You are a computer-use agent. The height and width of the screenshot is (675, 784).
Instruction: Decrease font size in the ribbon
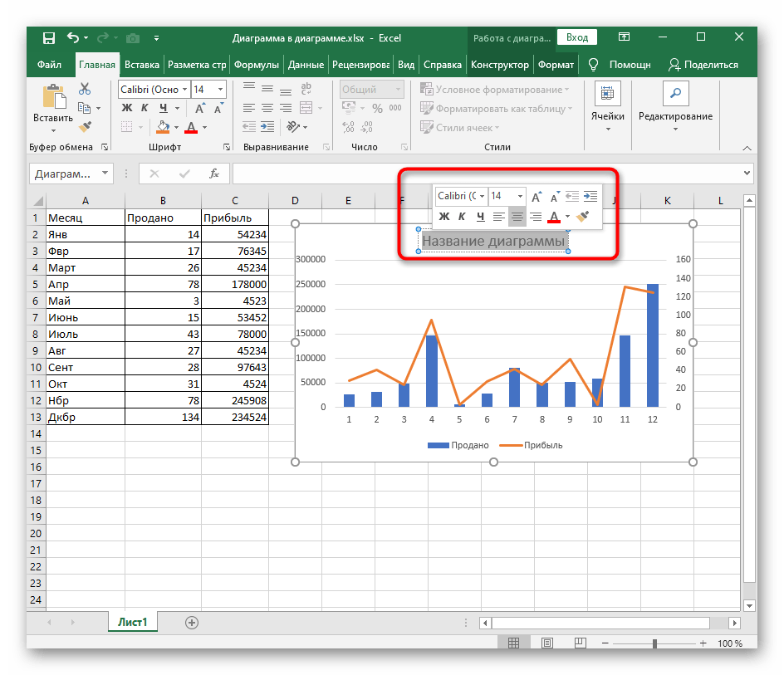(218, 109)
